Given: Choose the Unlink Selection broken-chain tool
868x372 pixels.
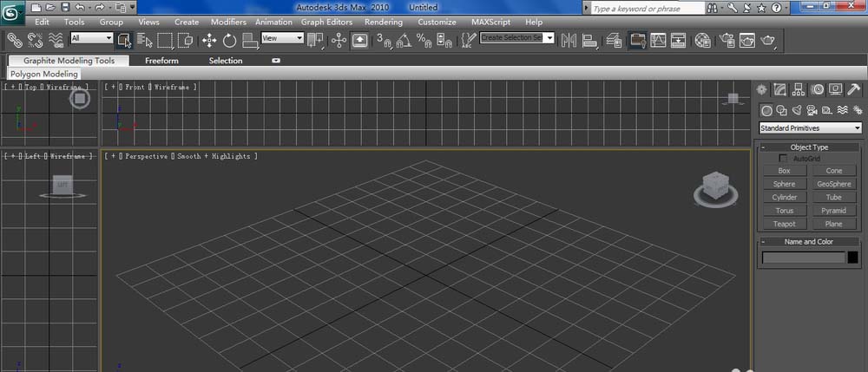Looking at the screenshot, I should click(x=36, y=41).
